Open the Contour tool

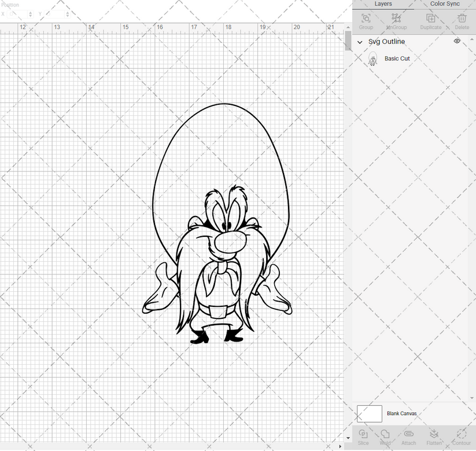click(461, 436)
